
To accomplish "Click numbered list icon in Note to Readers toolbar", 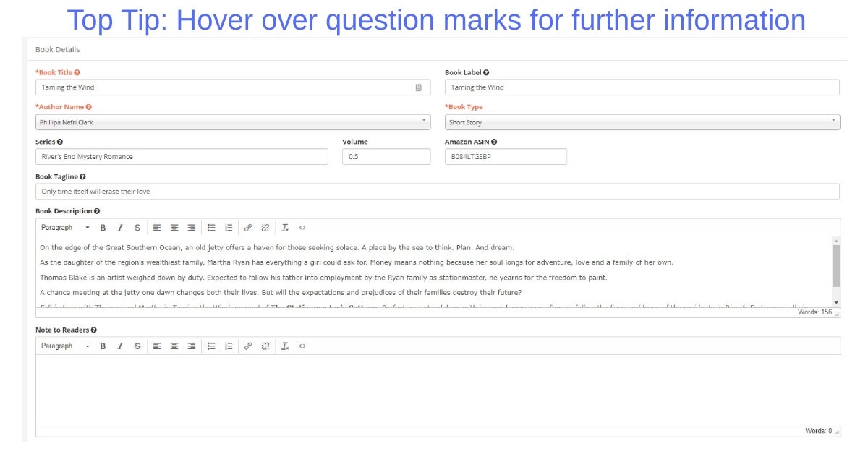I will point(229,346).
